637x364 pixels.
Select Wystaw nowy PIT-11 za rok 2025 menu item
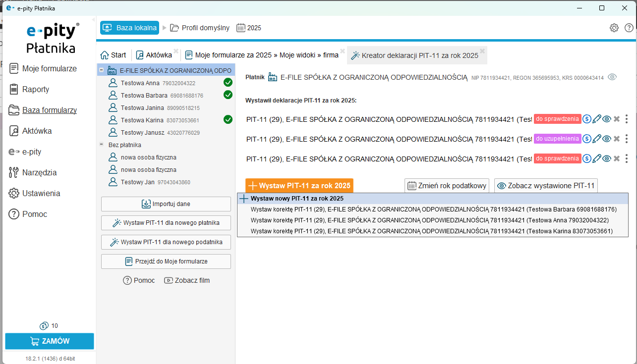coord(297,199)
